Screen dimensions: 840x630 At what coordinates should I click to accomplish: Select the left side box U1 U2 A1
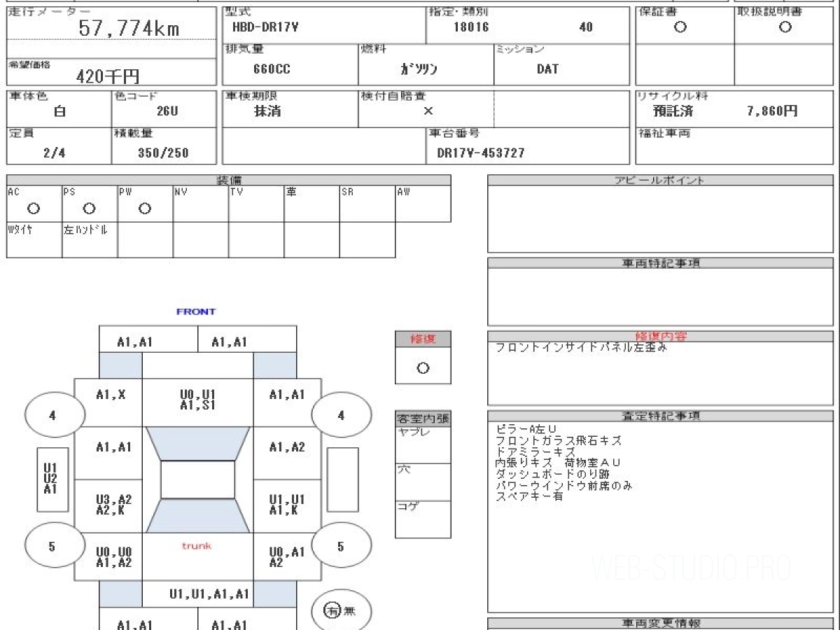(x=52, y=479)
